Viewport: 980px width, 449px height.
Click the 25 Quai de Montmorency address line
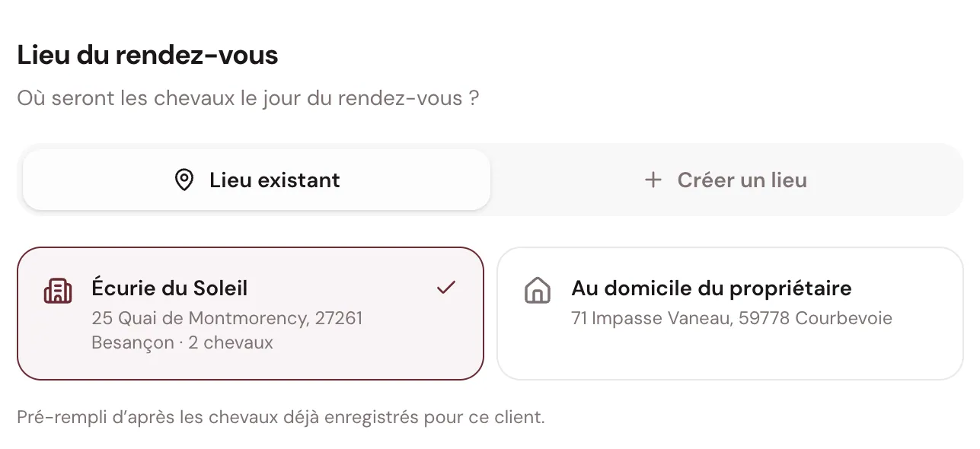point(227,317)
